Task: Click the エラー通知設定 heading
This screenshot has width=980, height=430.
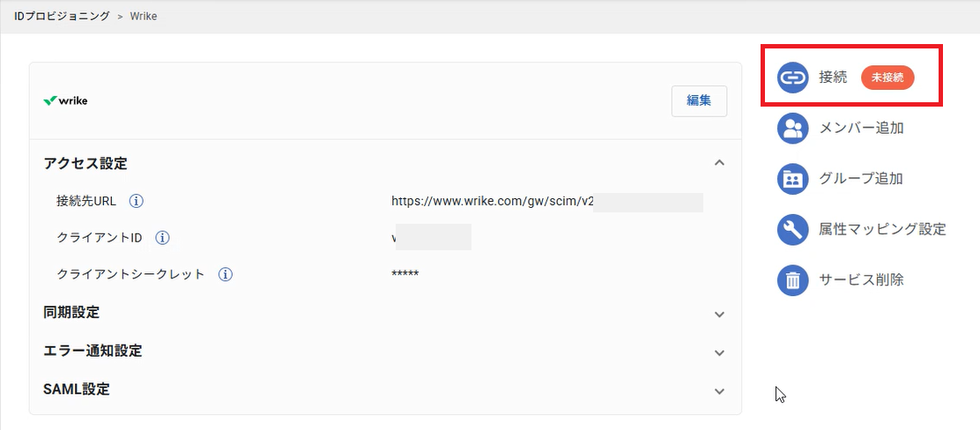Action: 93,351
